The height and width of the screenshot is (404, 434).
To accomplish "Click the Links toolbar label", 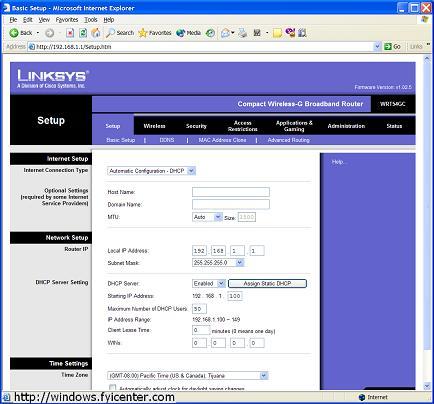I will click(x=416, y=47).
